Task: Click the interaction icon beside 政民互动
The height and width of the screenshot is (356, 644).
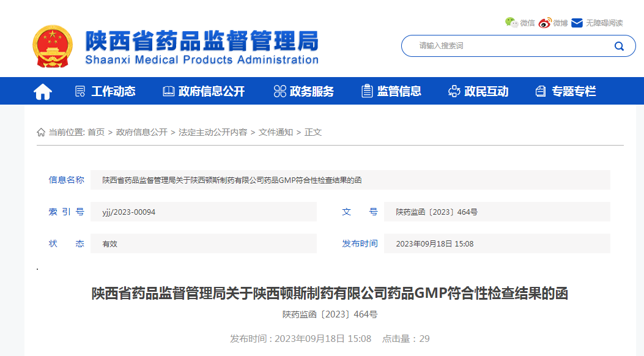Action: (x=454, y=91)
